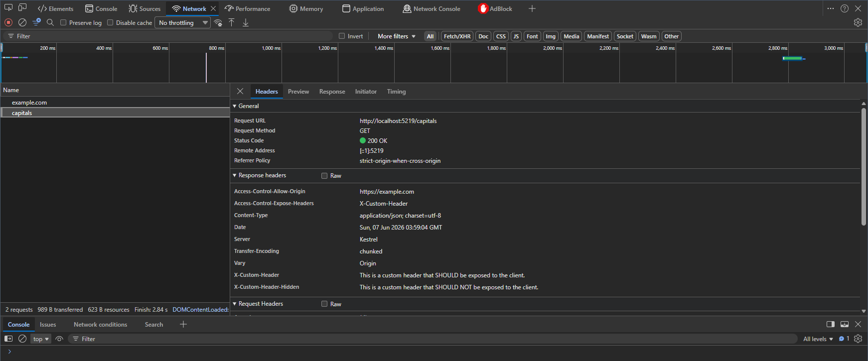Open the Preview tab
The image size is (868, 361).
(298, 92)
